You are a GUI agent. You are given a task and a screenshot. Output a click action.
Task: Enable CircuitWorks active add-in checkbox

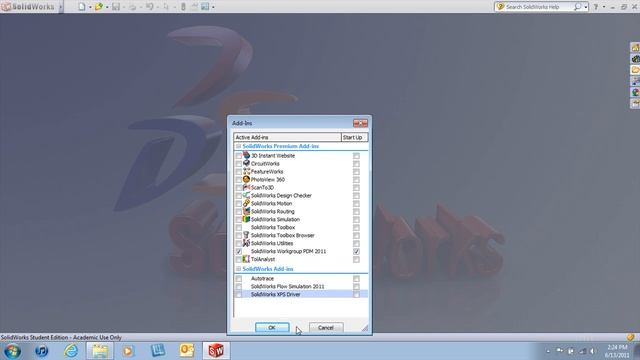pos(239,164)
